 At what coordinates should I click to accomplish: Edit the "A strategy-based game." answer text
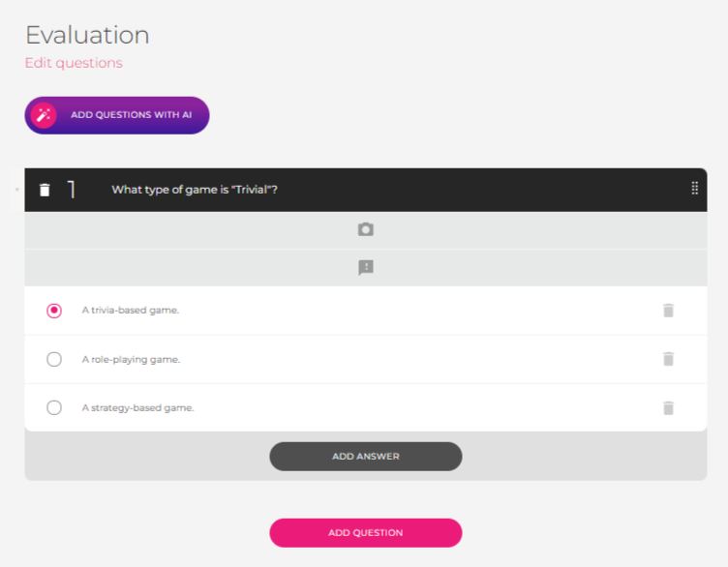pos(137,407)
